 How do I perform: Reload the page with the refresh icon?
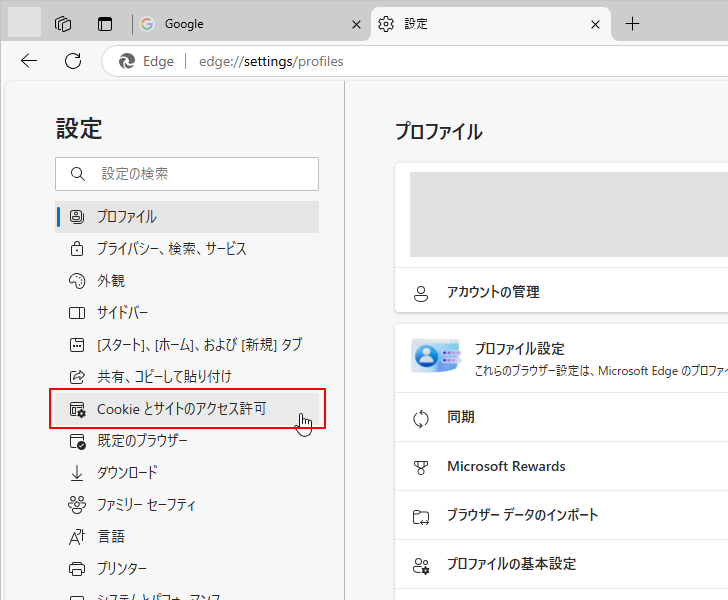tap(73, 61)
